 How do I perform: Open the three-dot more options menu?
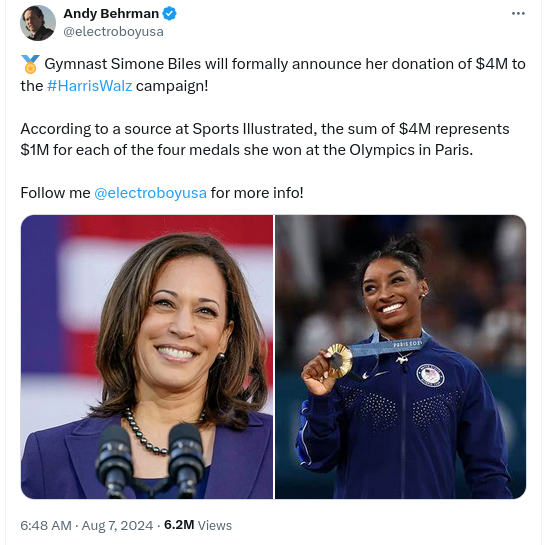(x=518, y=14)
